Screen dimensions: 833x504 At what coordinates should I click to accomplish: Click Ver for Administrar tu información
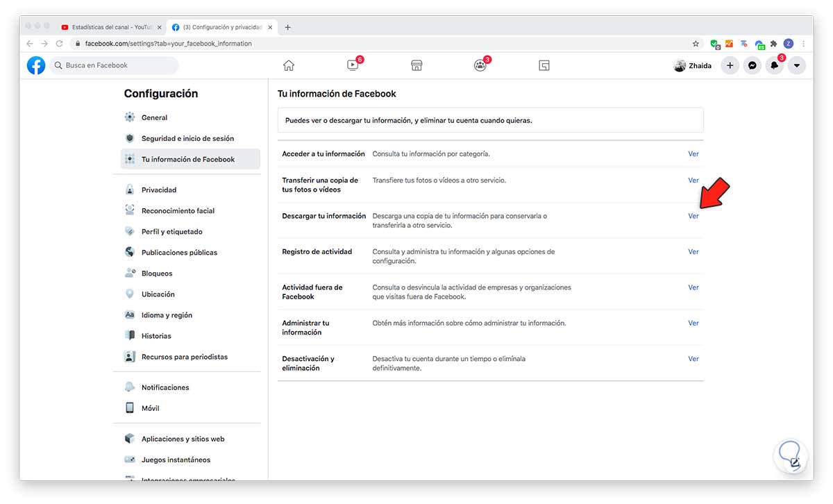(x=693, y=324)
